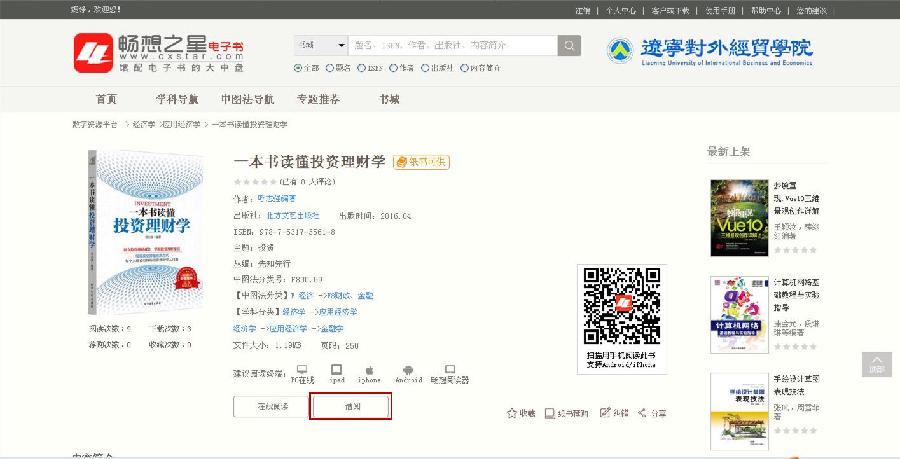This screenshot has width=900, height=459.
Task: Click the 纠错 pencil edit icon
Action: [x=604, y=413]
